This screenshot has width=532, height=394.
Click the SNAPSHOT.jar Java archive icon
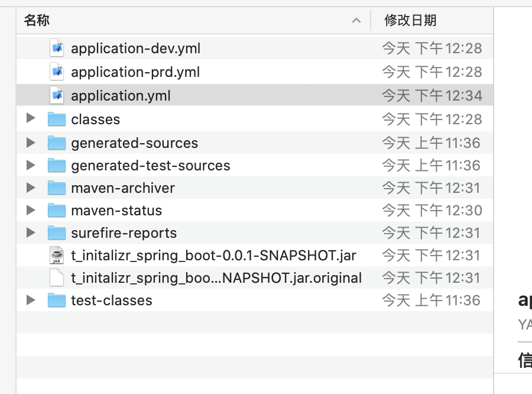57,256
